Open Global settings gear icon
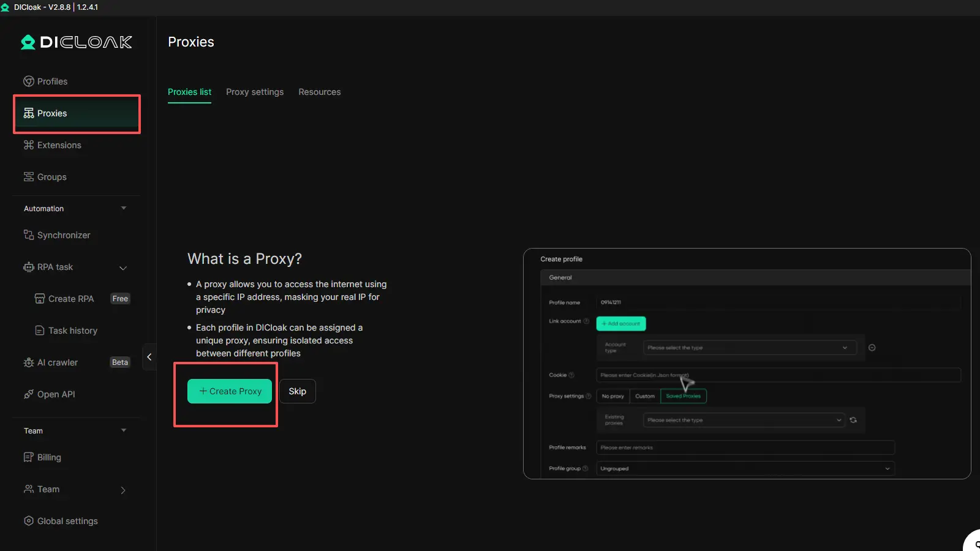The height and width of the screenshot is (551, 980). pos(28,521)
